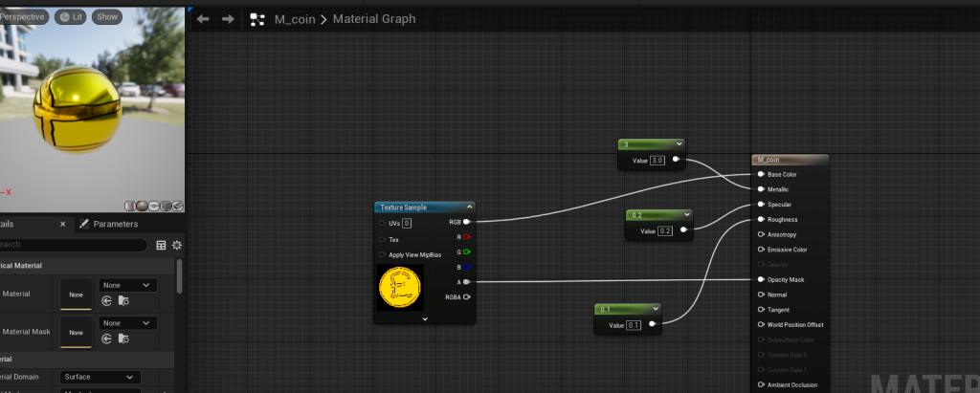Click the Lit view mode button
The image size is (980, 393).
pyautogui.click(x=69, y=16)
